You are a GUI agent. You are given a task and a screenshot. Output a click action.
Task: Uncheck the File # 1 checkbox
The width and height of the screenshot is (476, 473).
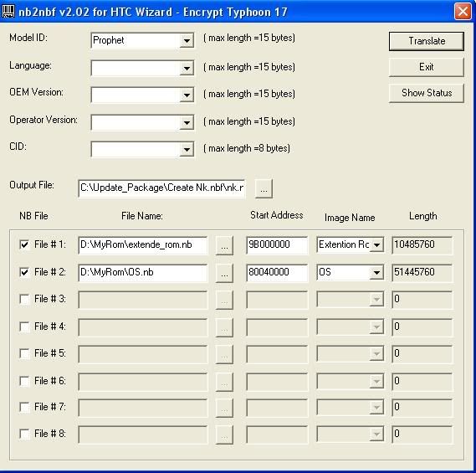point(24,244)
